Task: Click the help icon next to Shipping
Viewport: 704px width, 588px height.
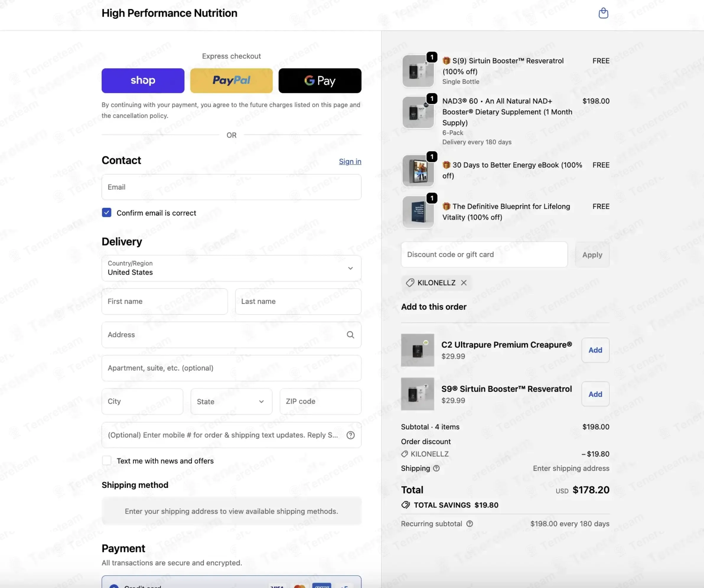Action: click(x=436, y=468)
